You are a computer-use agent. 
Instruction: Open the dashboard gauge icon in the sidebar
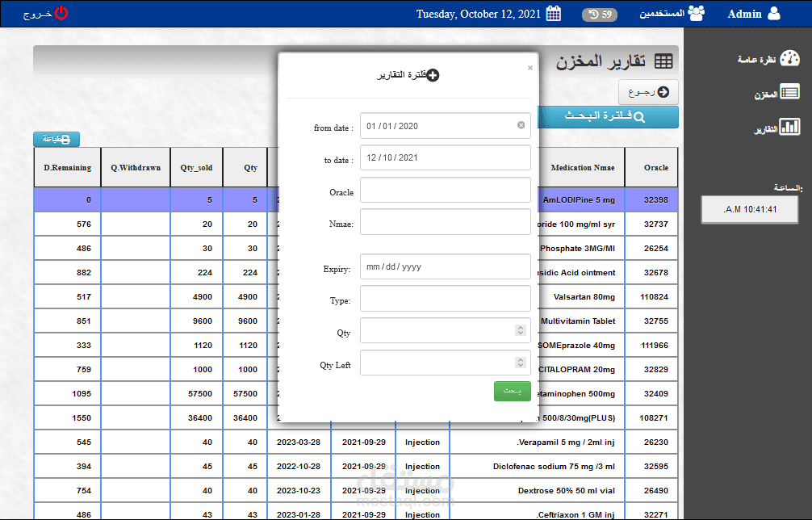(x=789, y=58)
